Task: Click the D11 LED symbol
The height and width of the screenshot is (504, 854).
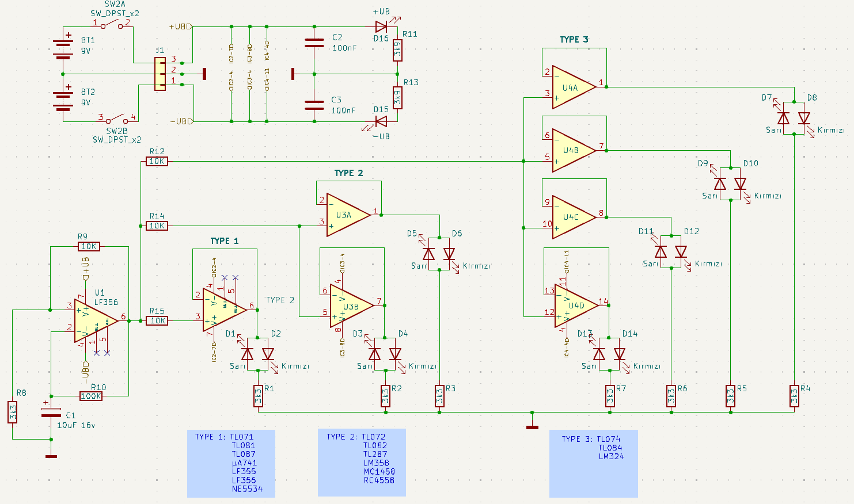Action: point(661,251)
